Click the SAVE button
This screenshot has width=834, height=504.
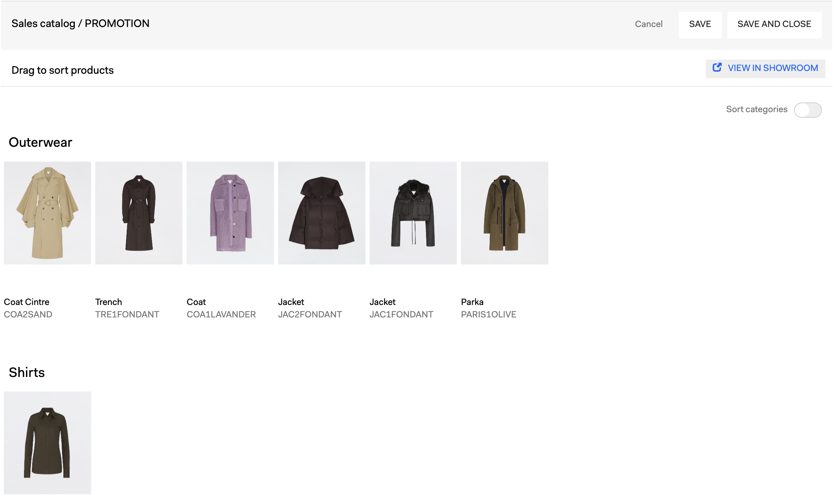(700, 25)
